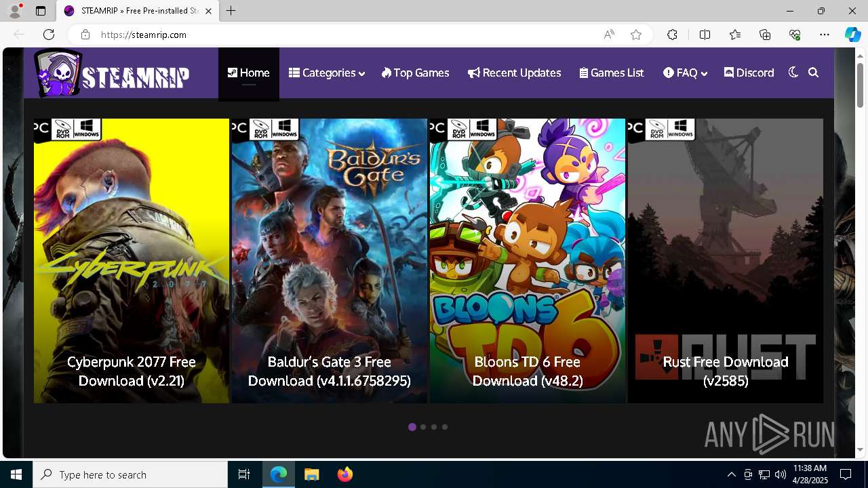The image size is (868, 488).
Task: Open the browser profile icon
Action: click(15, 11)
